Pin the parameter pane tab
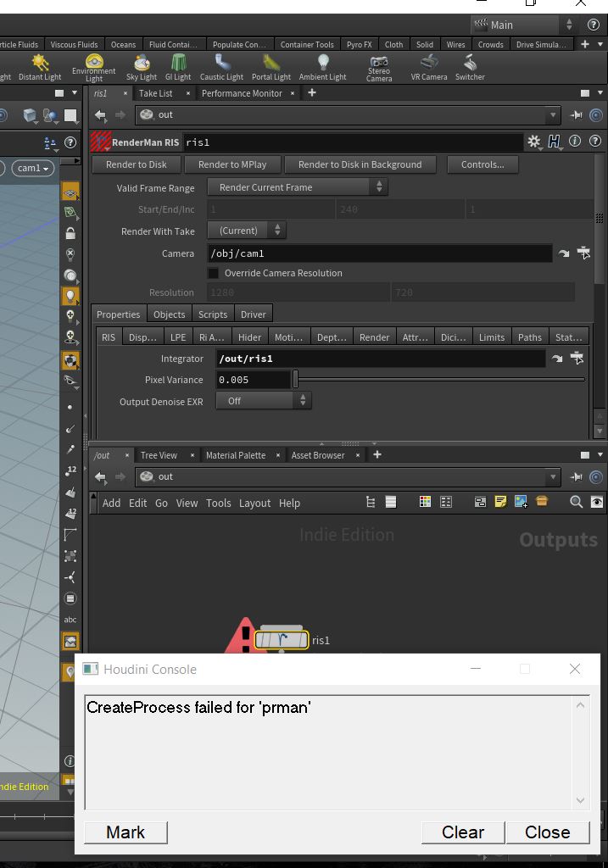This screenshot has width=608, height=868. (577, 114)
